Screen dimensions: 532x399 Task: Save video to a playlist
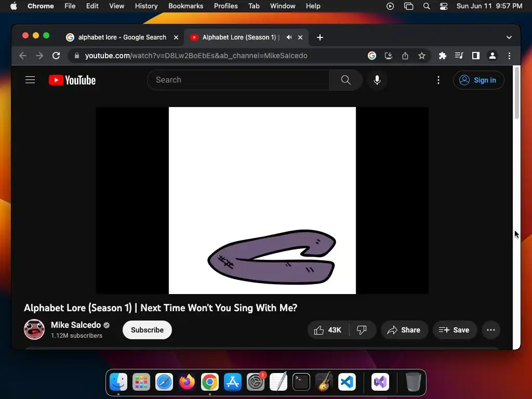455,330
